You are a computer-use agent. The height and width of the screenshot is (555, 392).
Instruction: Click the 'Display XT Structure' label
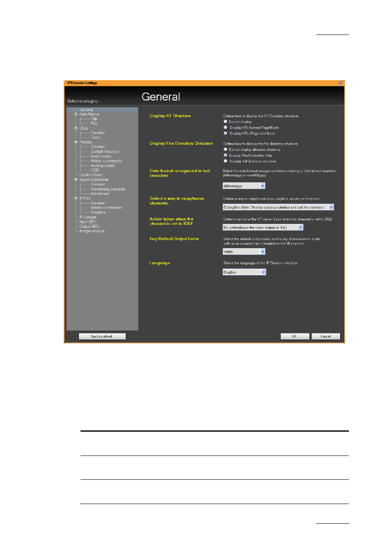[170, 116]
